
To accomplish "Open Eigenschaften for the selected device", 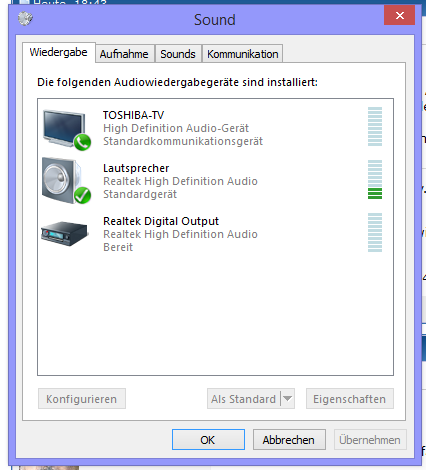I will (x=350, y=399).
